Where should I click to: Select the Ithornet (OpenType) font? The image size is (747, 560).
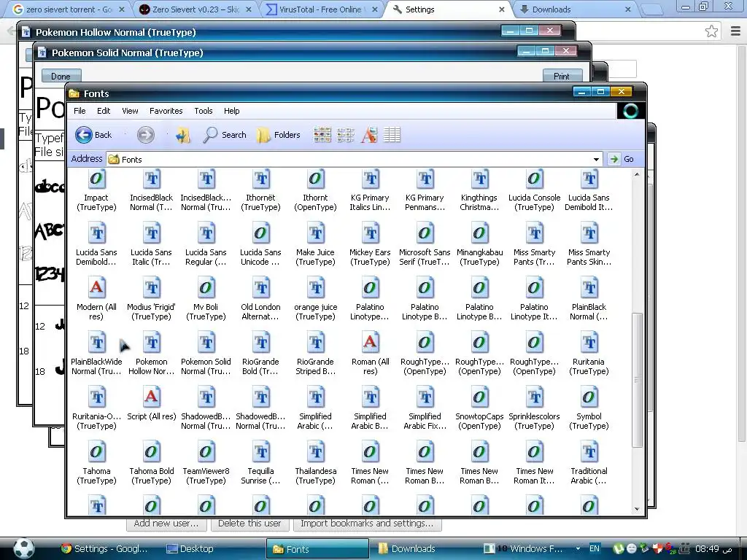pos(315,190)
